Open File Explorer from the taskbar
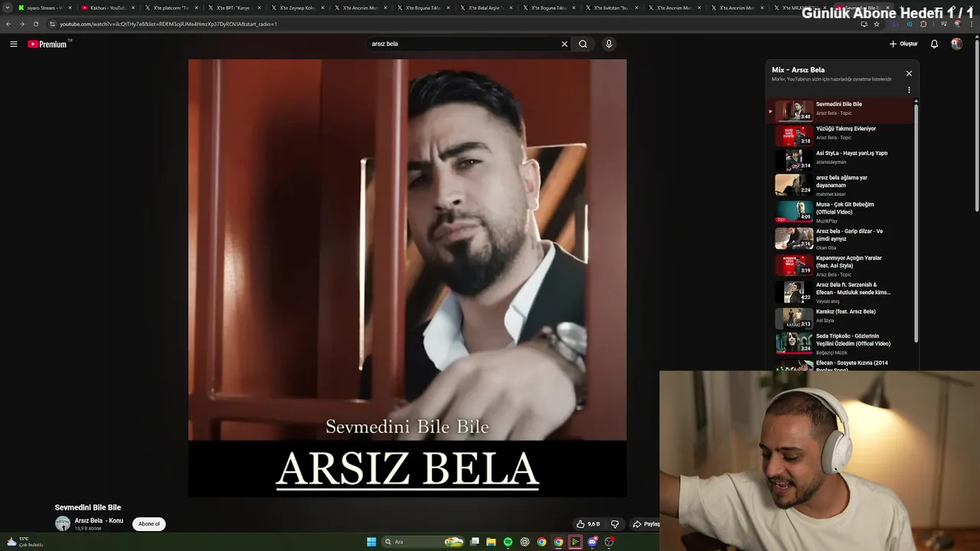Viewport: 980px width, 551px height. point(492,542)
